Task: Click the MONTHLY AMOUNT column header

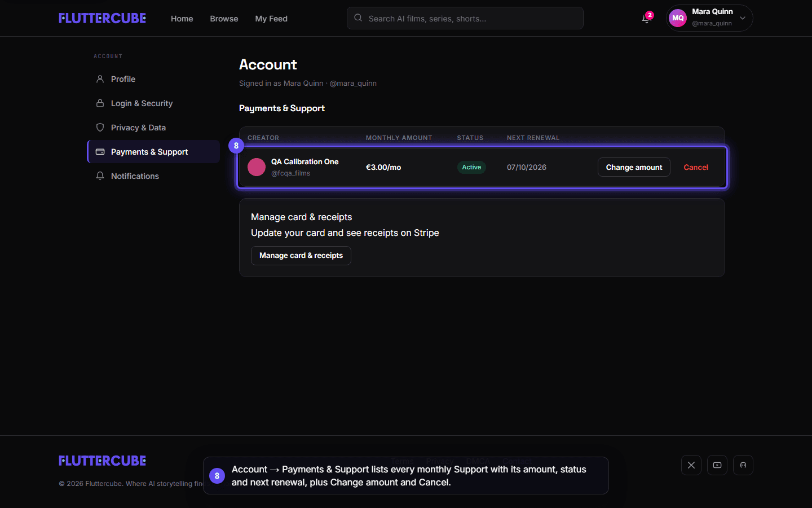Action: 399,138
